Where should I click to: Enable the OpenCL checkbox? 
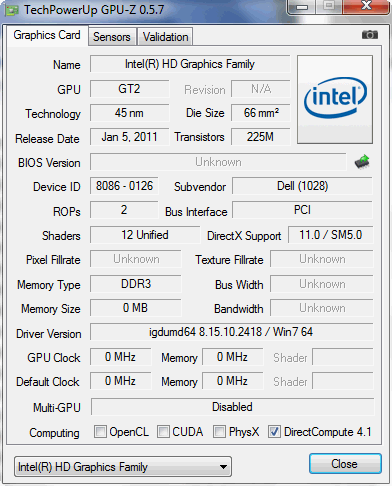point(100,431)
